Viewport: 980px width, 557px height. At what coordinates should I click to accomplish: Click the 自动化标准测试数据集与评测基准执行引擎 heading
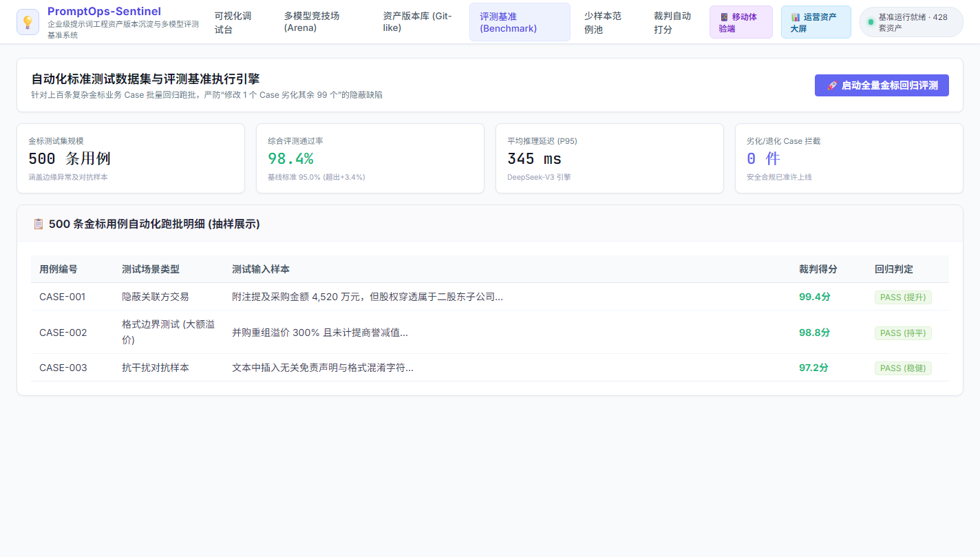[x=145, y=79]
